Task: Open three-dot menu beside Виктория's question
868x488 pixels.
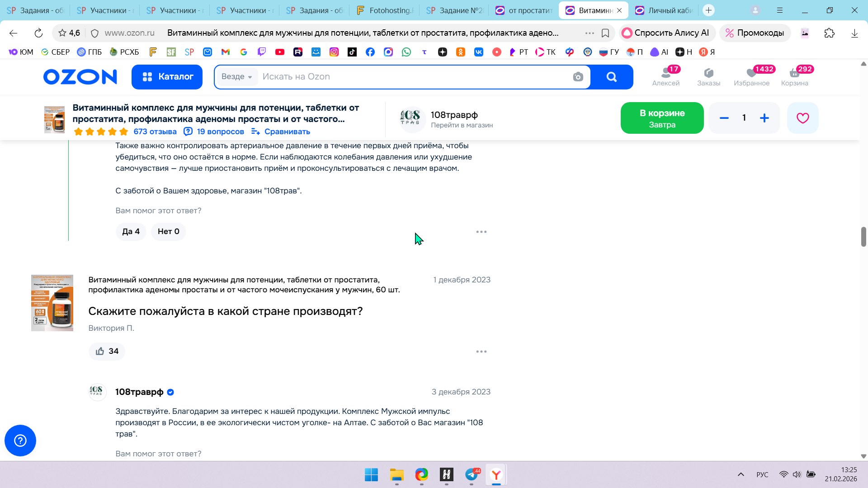Action: (481, 351)
